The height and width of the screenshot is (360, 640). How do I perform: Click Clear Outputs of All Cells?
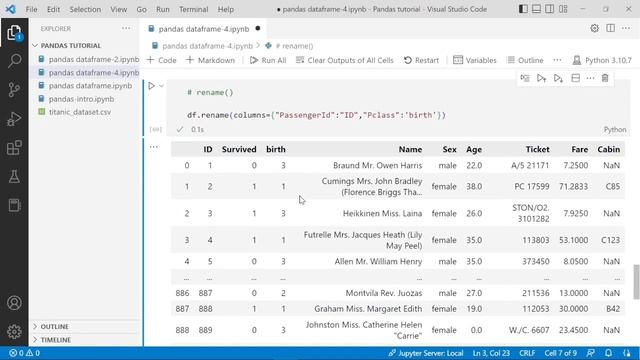click(x=344, y=60)
